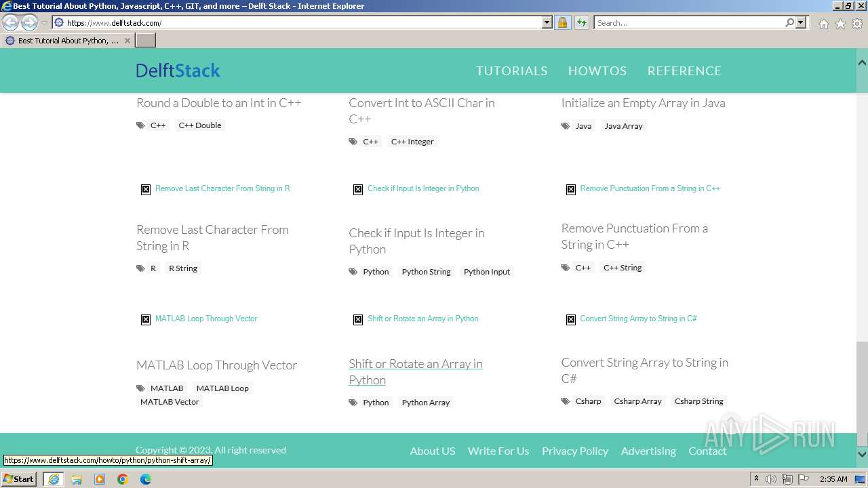Open the media player icon in the taskbar
868x488 pixels.
click(100, 479)
